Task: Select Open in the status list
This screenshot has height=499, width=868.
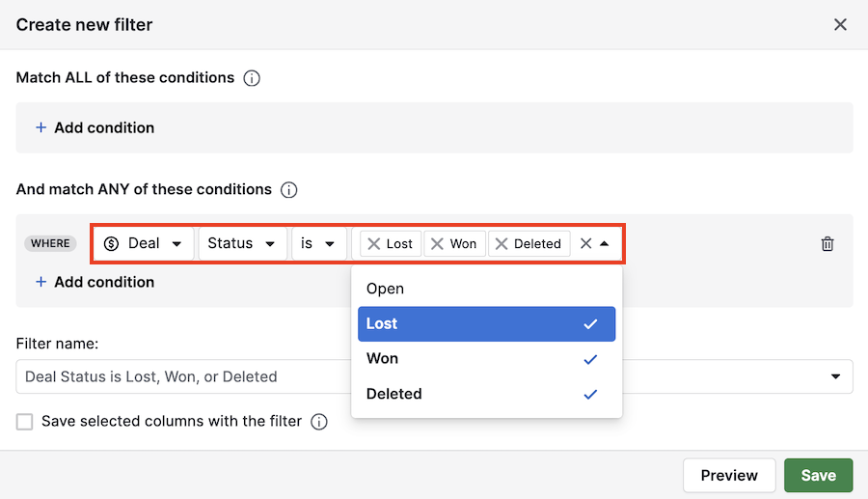Action: [386, 289]
